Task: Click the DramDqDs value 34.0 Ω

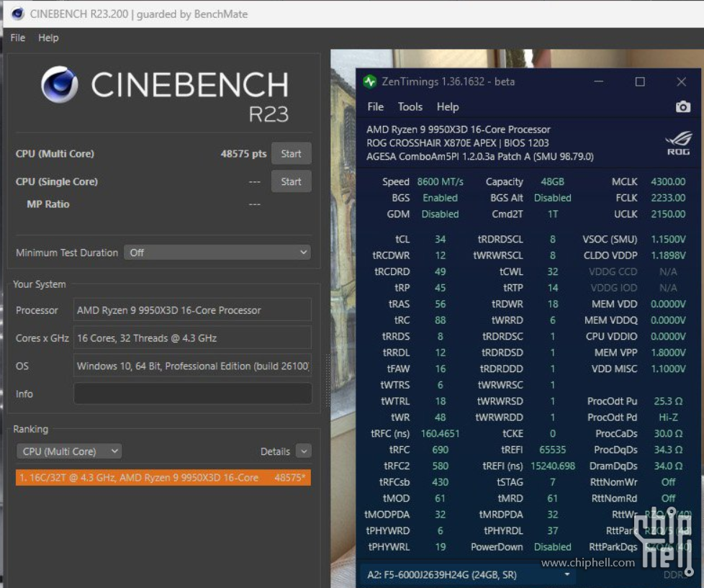Action: pyautogui.click(x=668, y=466)
